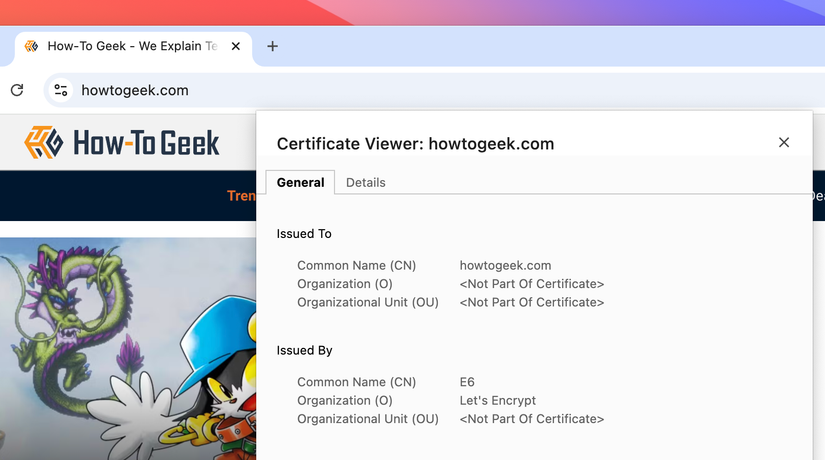Select the General tab

pyautogui.click(x=300, y=182)
